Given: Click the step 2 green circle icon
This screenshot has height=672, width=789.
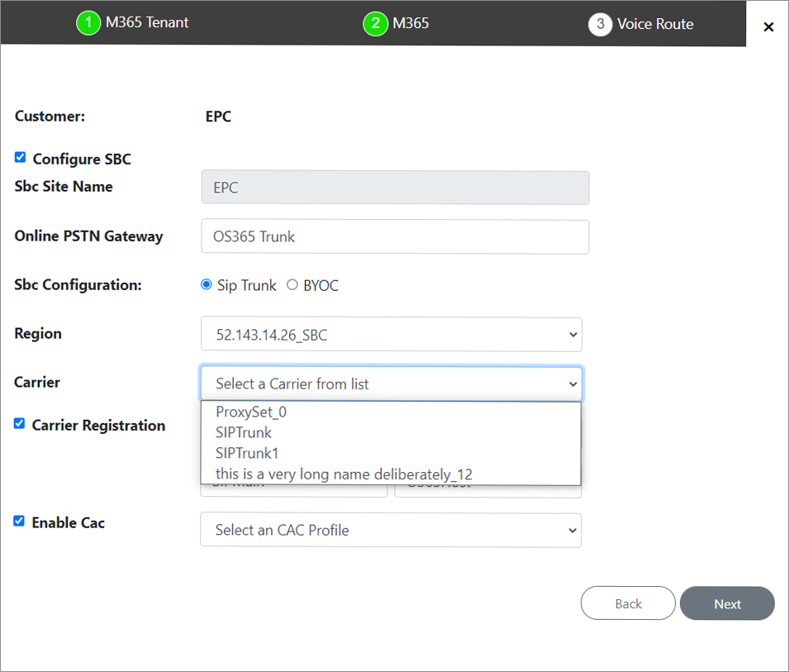Looking at the screenshot, I should [375, 23].
